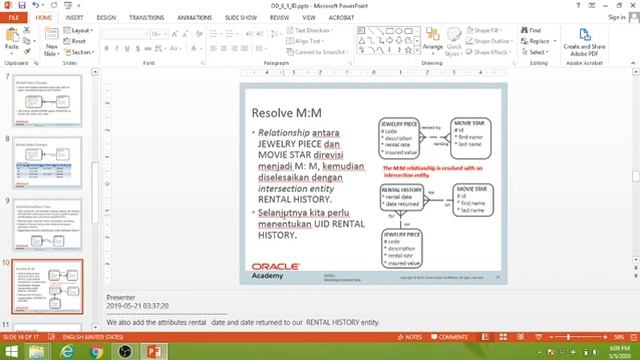Click the Redo/Repeat icon

[x=54, y=6]
